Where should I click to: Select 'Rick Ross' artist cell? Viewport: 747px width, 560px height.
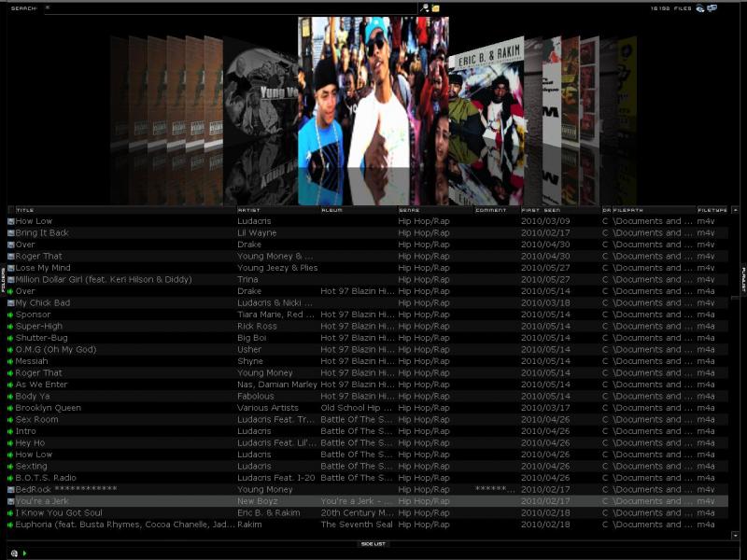coord(257,326)
